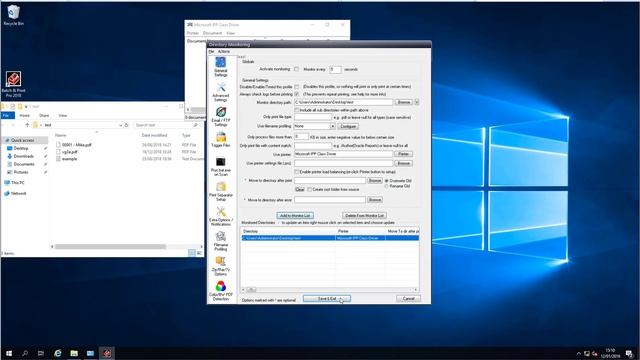Open Downloads in Explorer navigation pane

pyautogui.click(x=24, y=156)
